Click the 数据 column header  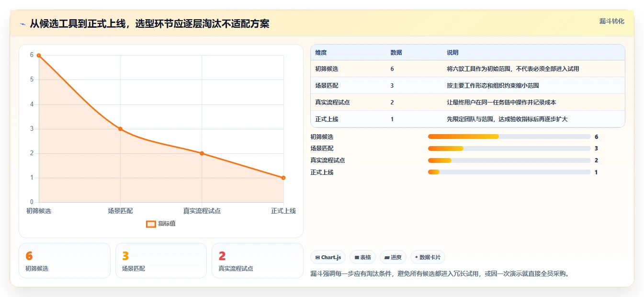coord(396,53)
